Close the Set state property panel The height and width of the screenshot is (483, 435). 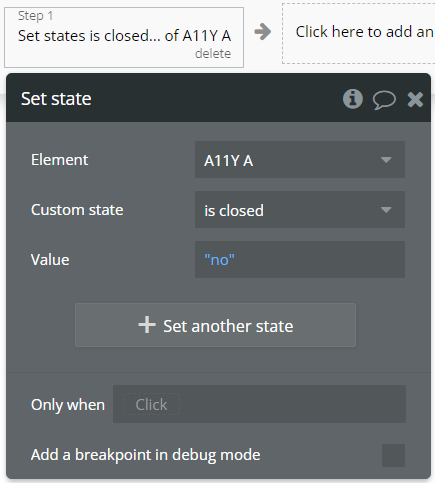pos(415,99)
